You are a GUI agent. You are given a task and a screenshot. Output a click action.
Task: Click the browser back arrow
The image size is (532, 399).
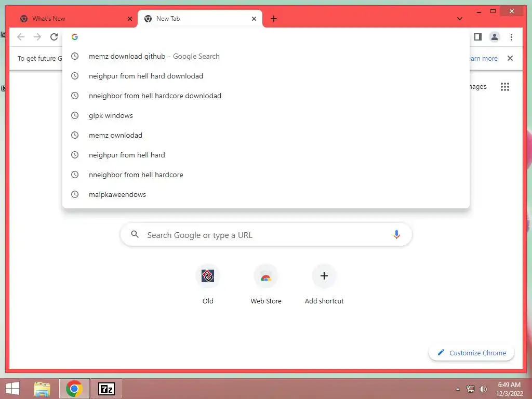21,37
